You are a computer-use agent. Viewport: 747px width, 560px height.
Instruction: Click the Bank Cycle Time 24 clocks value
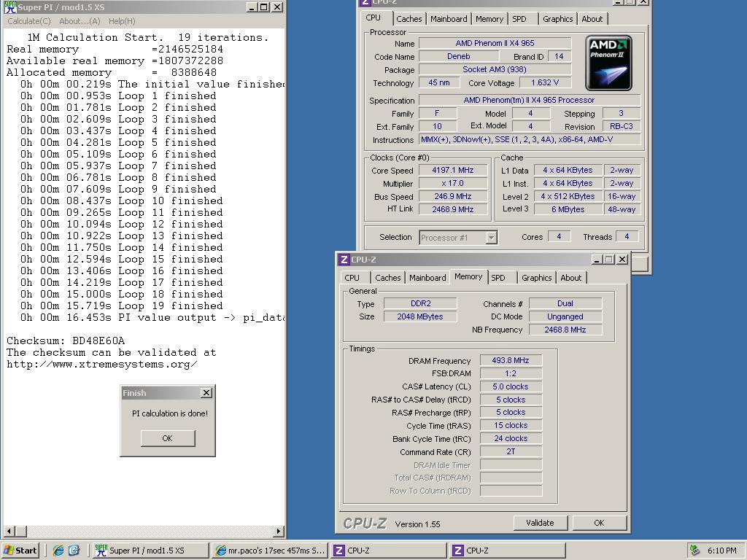pyautogui.click(x=511, y=438)
